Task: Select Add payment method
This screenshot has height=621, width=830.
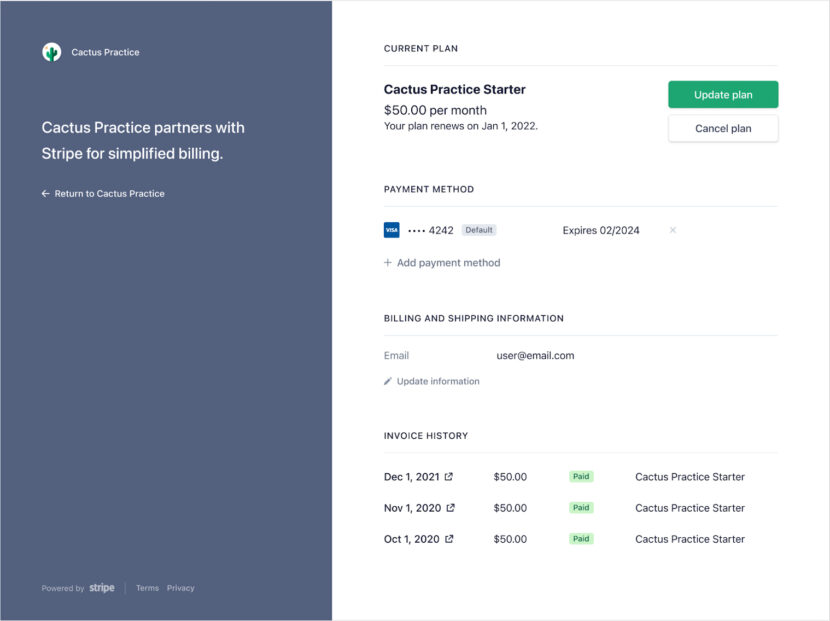Action: click(x=448, y=262)
